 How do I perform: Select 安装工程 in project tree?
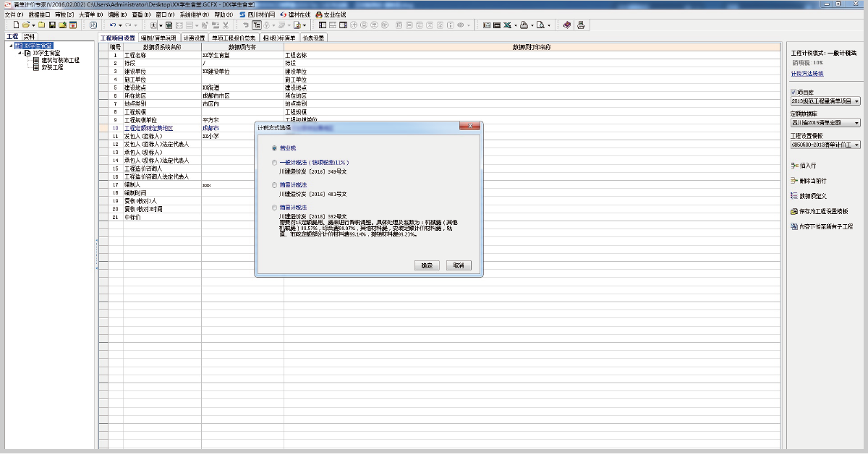tap(52, 68)
